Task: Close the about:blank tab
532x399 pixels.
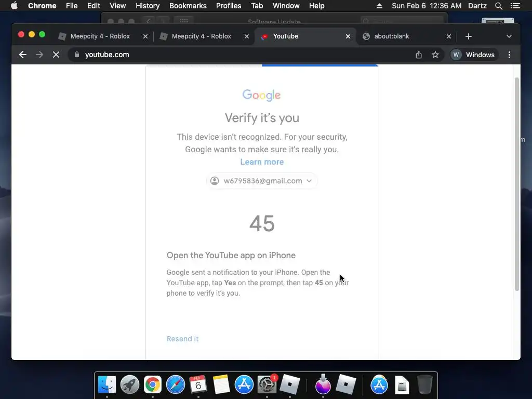Action: (448, 36)
